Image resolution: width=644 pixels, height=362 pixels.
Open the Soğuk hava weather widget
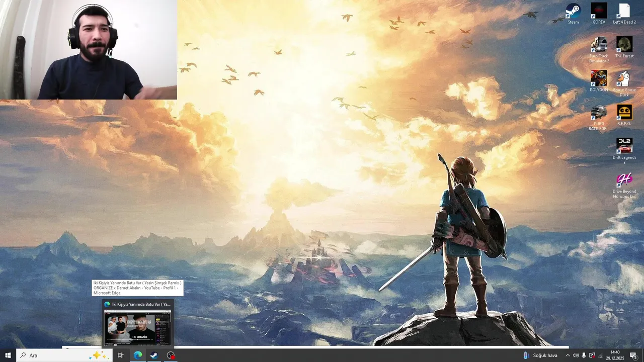(540, 355)
